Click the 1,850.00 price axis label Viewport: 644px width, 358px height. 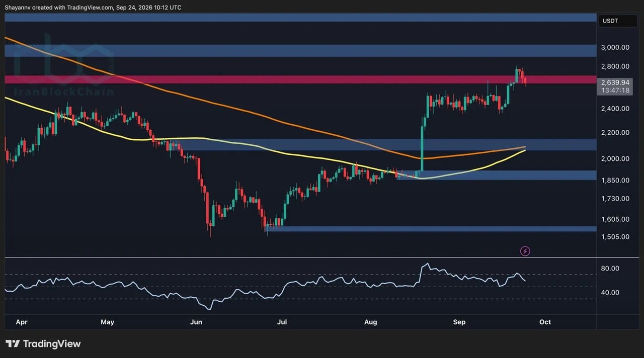(615, 181)
